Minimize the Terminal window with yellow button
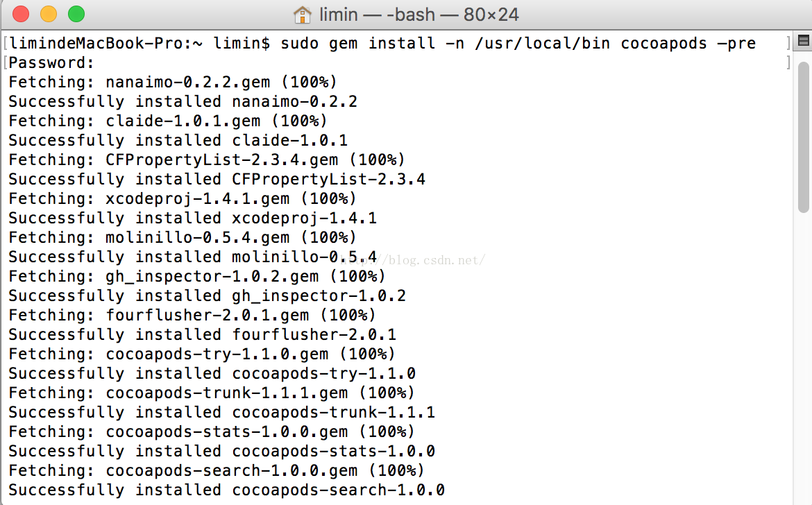The image size is (812, 505). click(x=49, y=14)
